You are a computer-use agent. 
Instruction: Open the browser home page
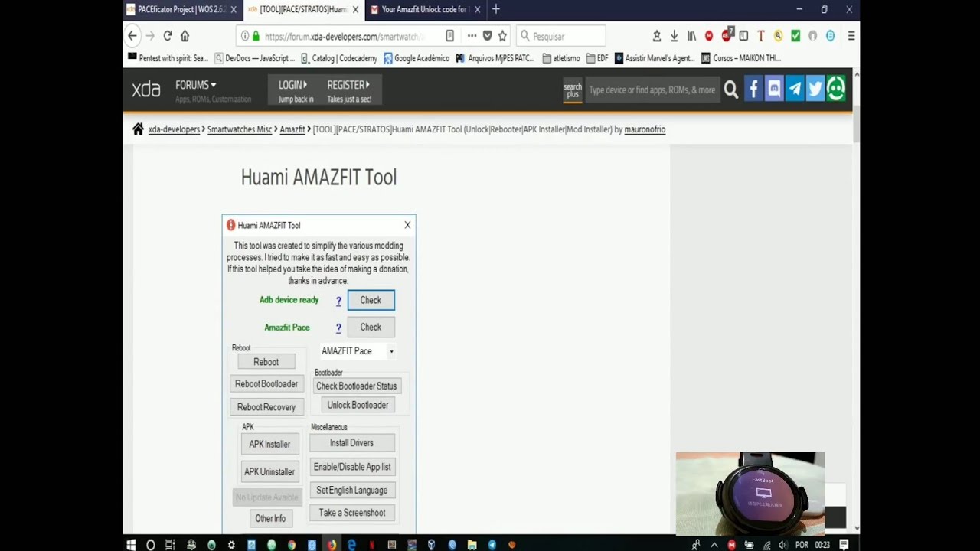(185, 36)
